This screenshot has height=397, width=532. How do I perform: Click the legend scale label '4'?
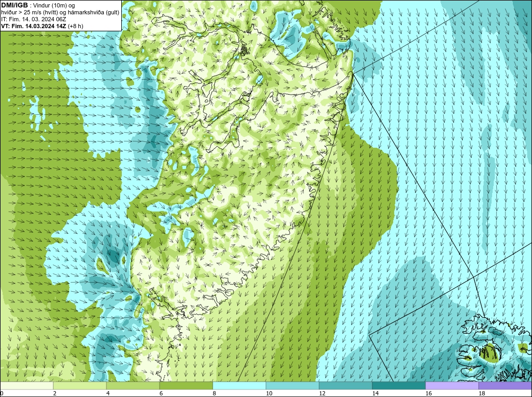coord(108,393)
